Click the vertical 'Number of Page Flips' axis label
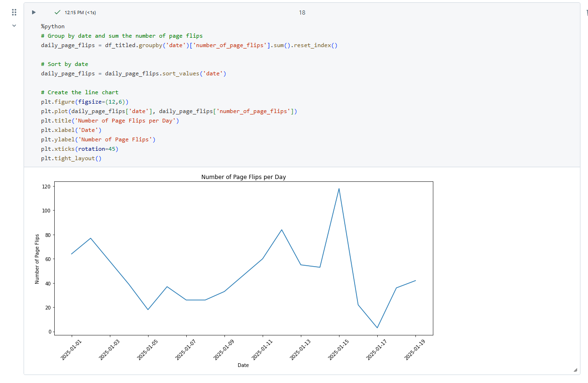 pos(37,259)
